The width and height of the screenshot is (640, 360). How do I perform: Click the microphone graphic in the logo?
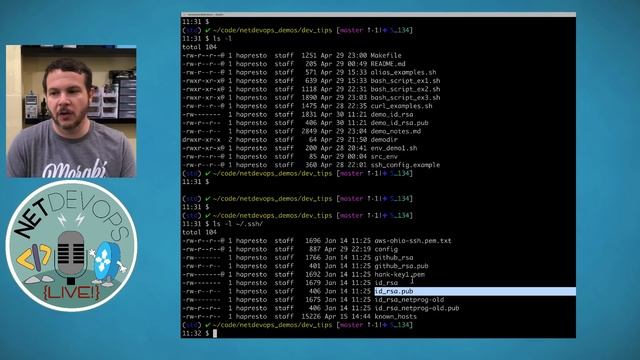[x=71, y=256]
